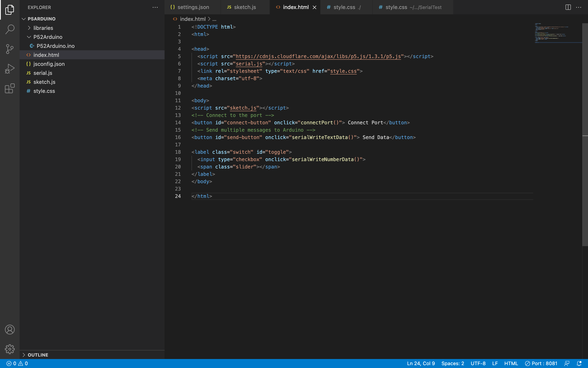Click the EXPLORER panel title
Image resolution: width=588 pixels, height=368 pixels.
39,7
